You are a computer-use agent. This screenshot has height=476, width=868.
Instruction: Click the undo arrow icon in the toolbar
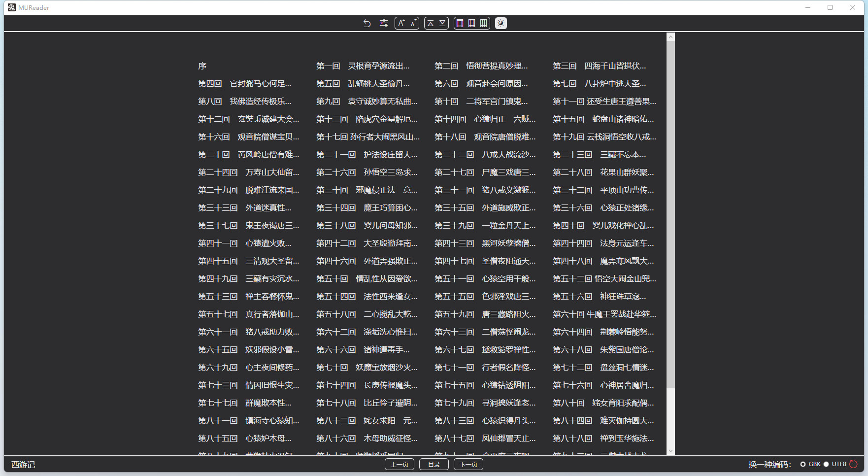click(x=367, y=23)
